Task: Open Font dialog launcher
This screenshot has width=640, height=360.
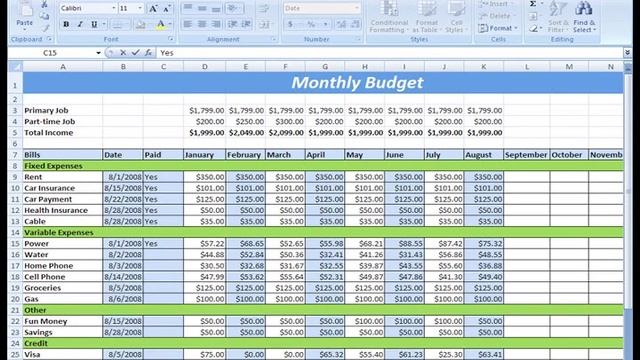Action: pyautogui.click(x=171, y=39)
